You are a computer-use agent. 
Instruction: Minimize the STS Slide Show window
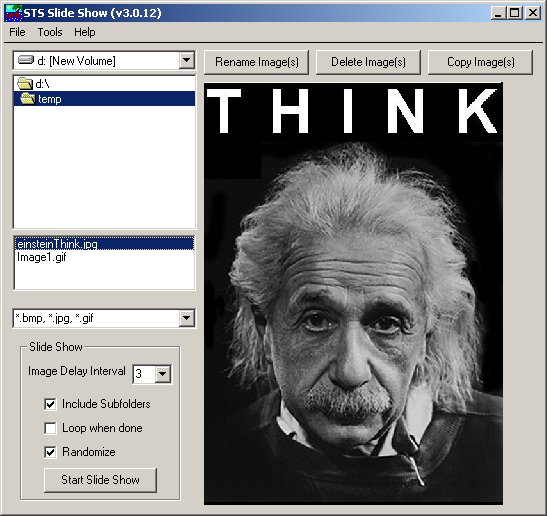498,13
